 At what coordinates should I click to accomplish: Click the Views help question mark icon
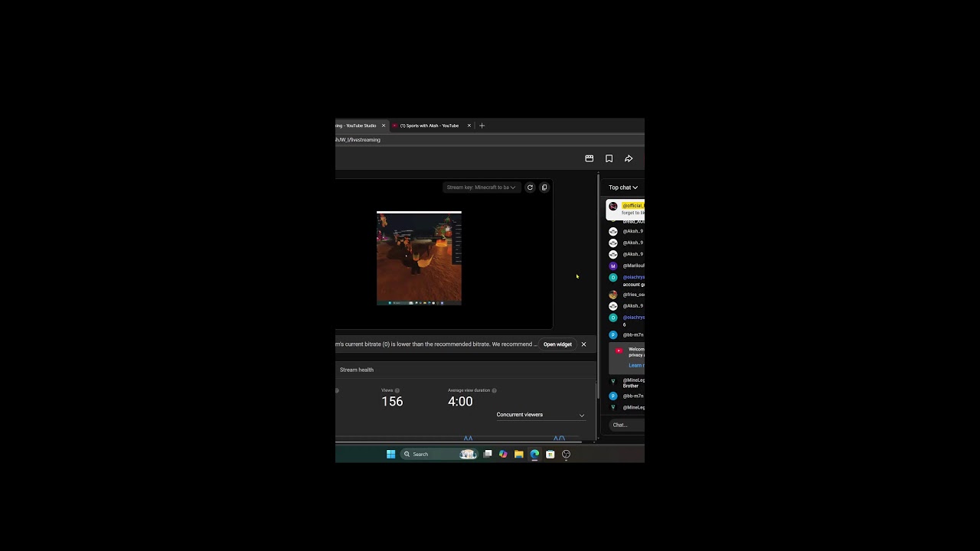397,390
